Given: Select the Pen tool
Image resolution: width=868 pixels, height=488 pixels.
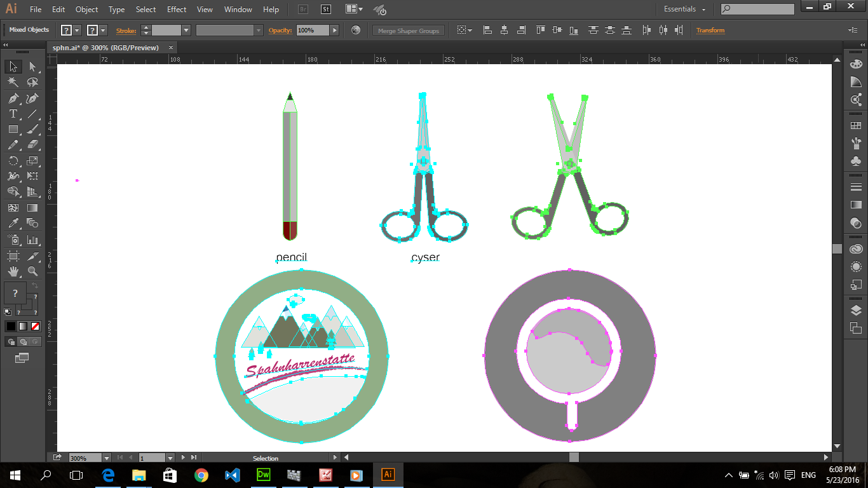Looking at the screenshot, I should point(13,98).
